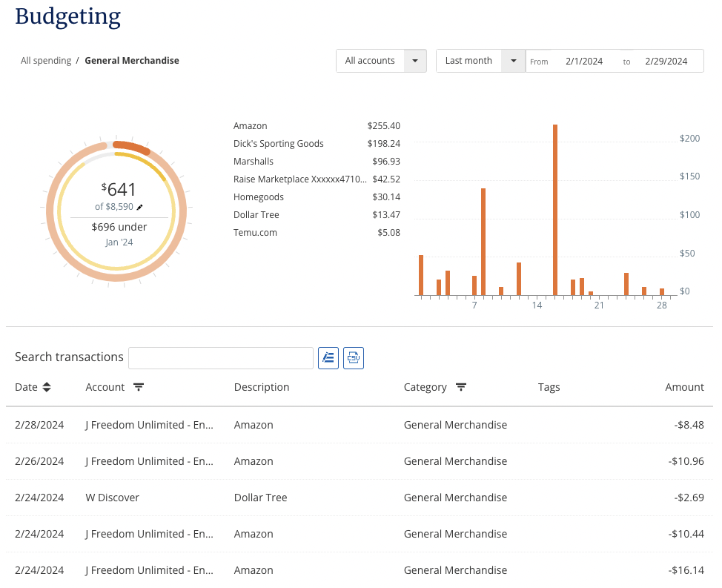722x588 pixels.
Task: Click the -$10.44 amount
Action: pos(686,534)
